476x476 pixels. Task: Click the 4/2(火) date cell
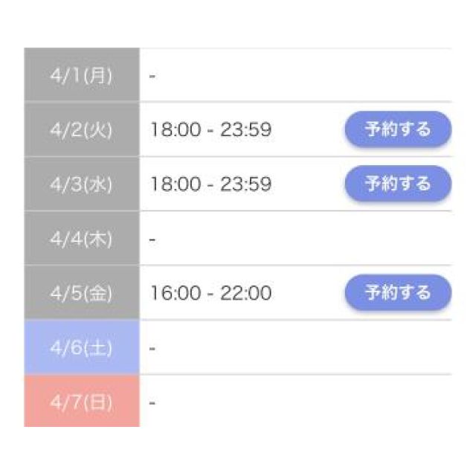point(82,130)
